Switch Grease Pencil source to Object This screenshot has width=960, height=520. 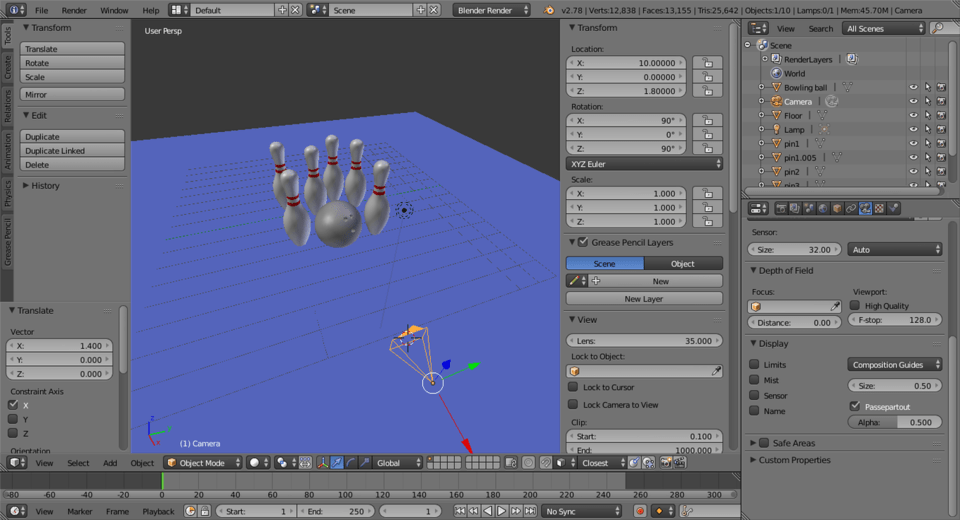click(x=682, y=263)
